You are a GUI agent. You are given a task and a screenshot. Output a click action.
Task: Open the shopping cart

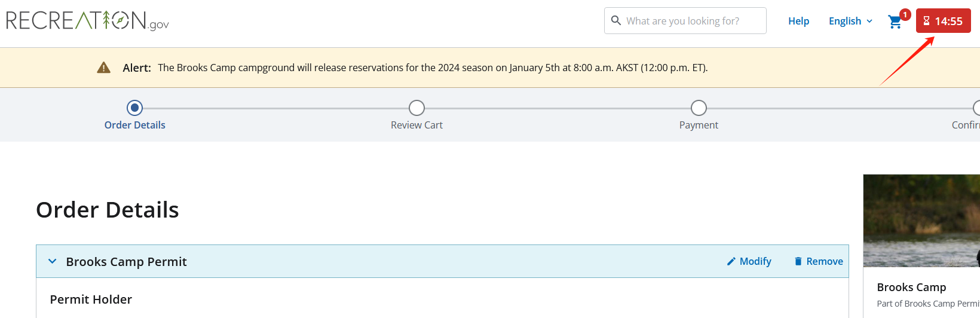895,22
